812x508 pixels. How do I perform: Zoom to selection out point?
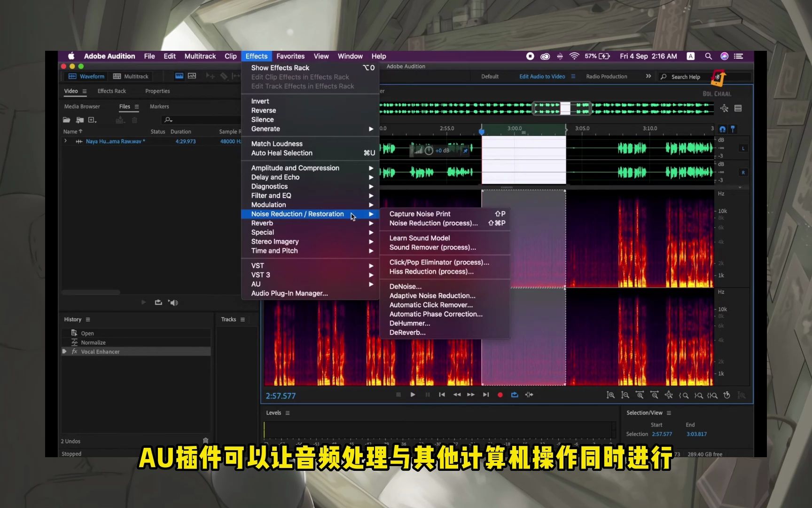[698, 395]
